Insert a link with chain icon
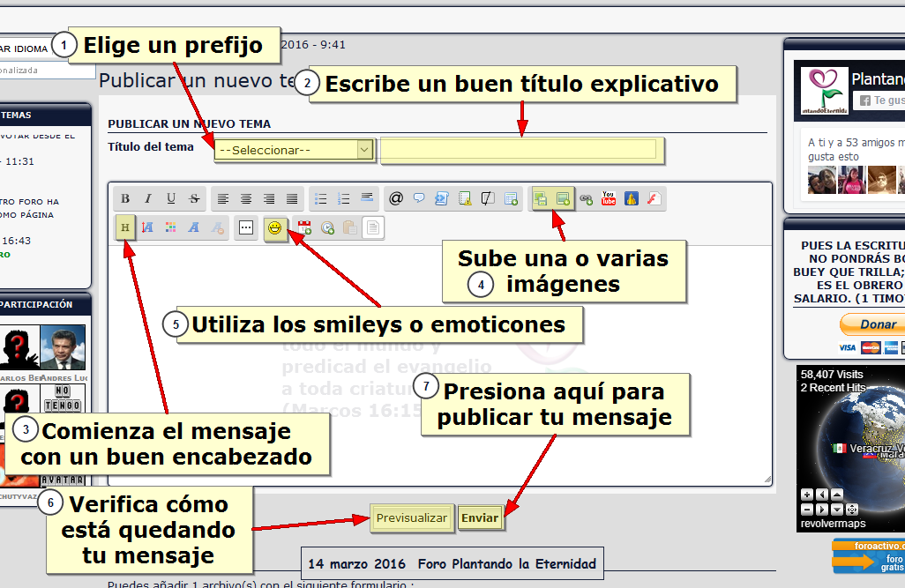905x588 pixels. (x=587, y=199)
